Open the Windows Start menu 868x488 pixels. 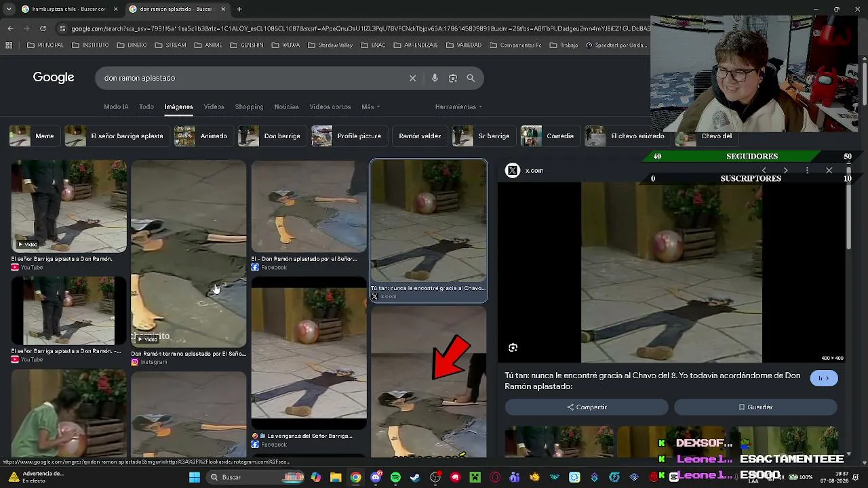(195, 477)
